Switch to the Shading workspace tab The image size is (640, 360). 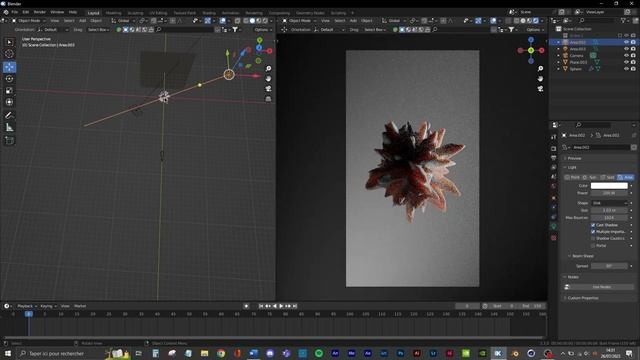(209, 13)
